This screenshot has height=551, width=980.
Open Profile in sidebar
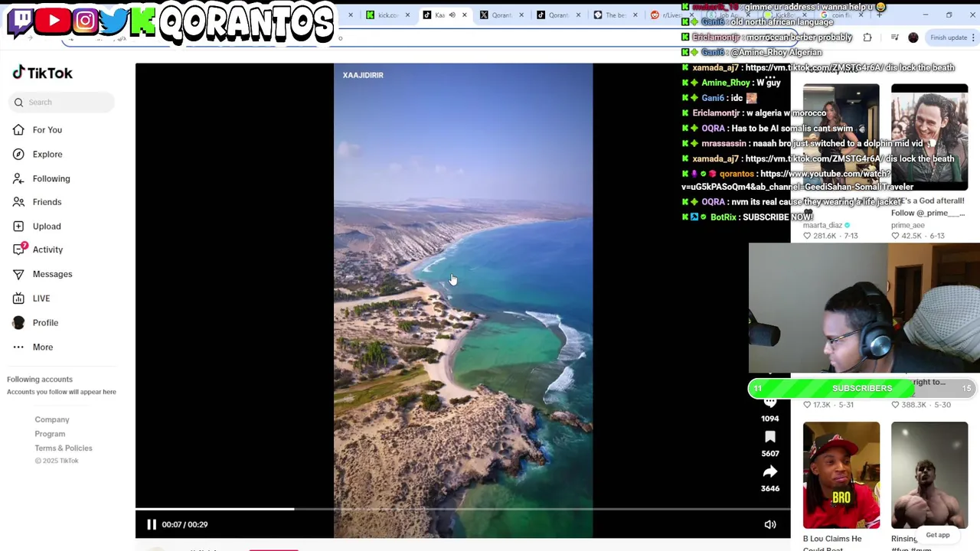pyautogui.click(x=45, y=323)
